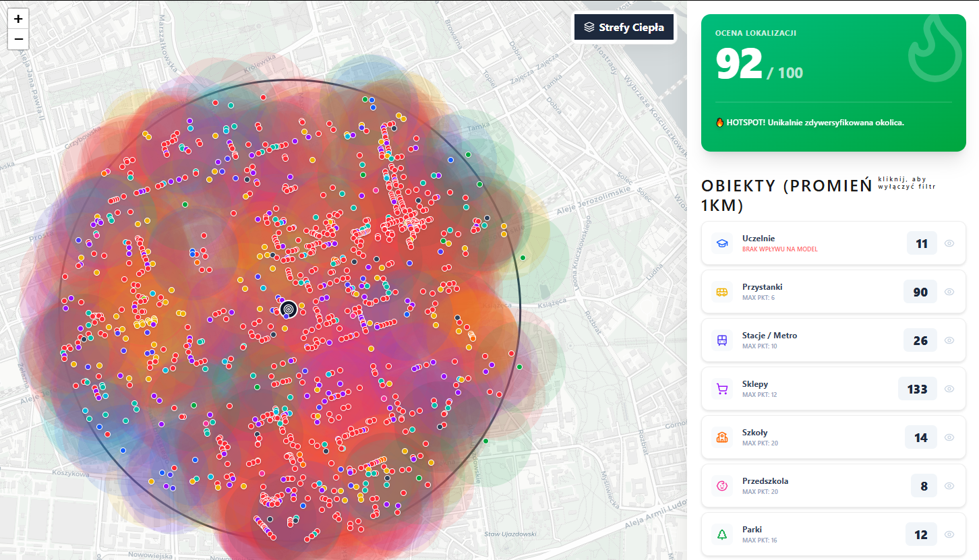Click the shopping cart icon for Sklepy
The width and height of the screenshot is (979, 560).
click(721, 389)
